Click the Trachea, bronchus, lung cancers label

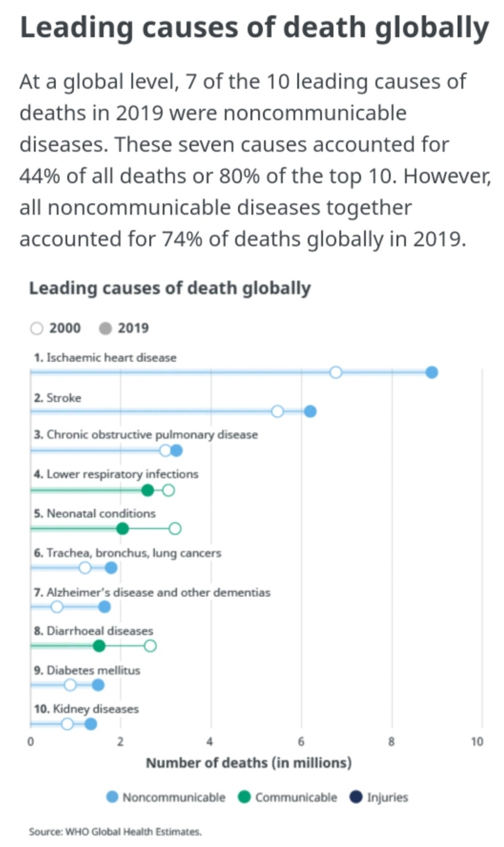point(128,553)
